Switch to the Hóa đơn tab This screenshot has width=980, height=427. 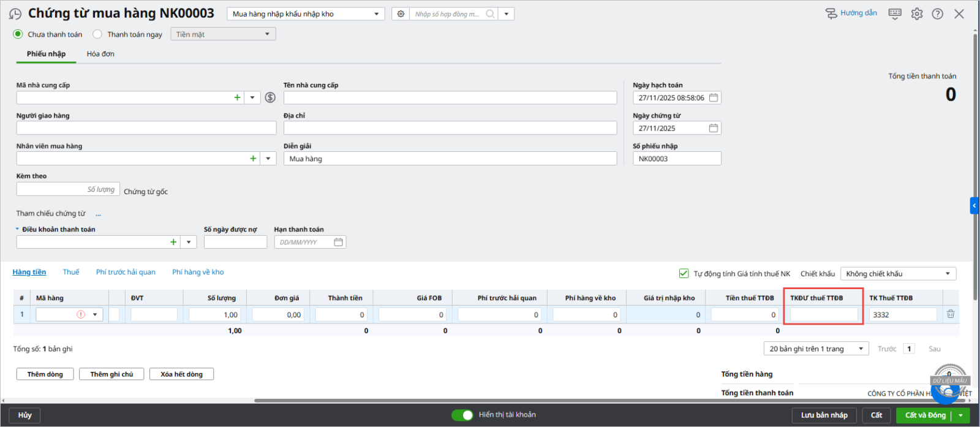(x=100, y=54)
